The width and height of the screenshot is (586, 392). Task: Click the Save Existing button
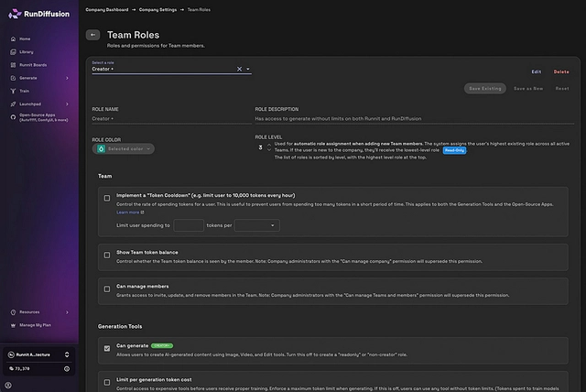(x=485, y=89)
